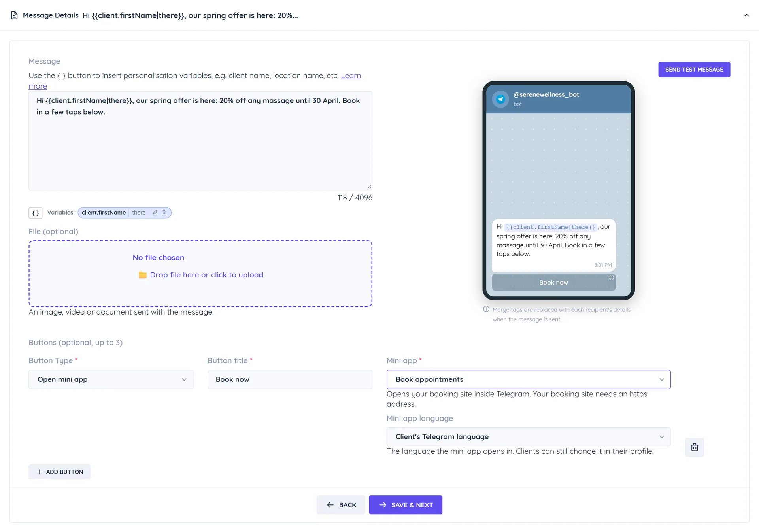
Task: Delete the Book now button with the trash icon
Action: 694,447
